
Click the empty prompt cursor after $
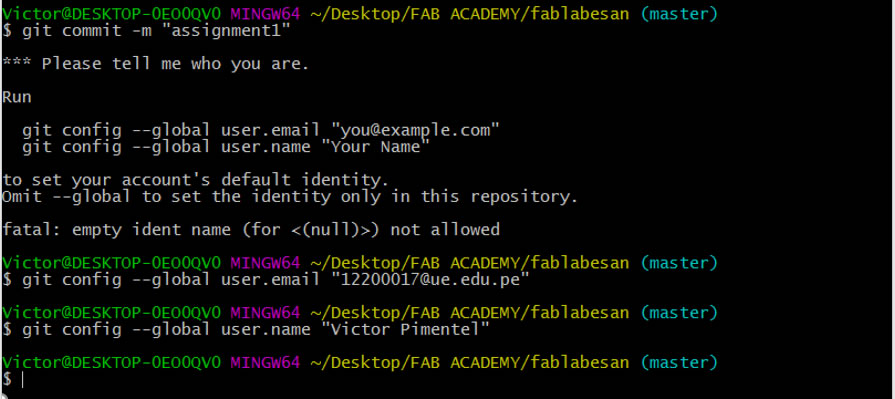pyautogui.click(x=23, y=379)
